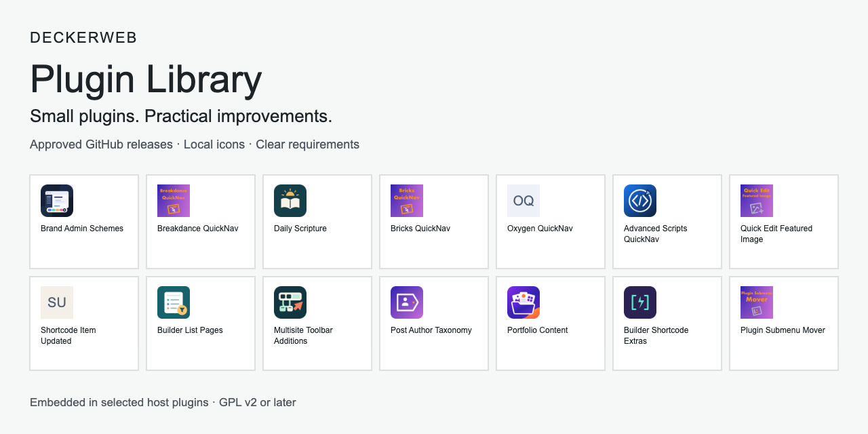
Task: Click the Bricks QuickNav title
Action: (420, 229)
